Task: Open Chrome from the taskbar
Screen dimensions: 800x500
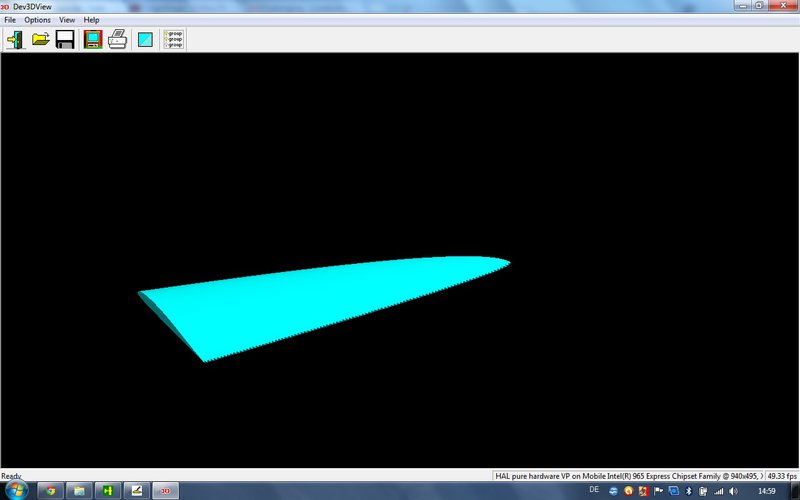Action: 51,490
